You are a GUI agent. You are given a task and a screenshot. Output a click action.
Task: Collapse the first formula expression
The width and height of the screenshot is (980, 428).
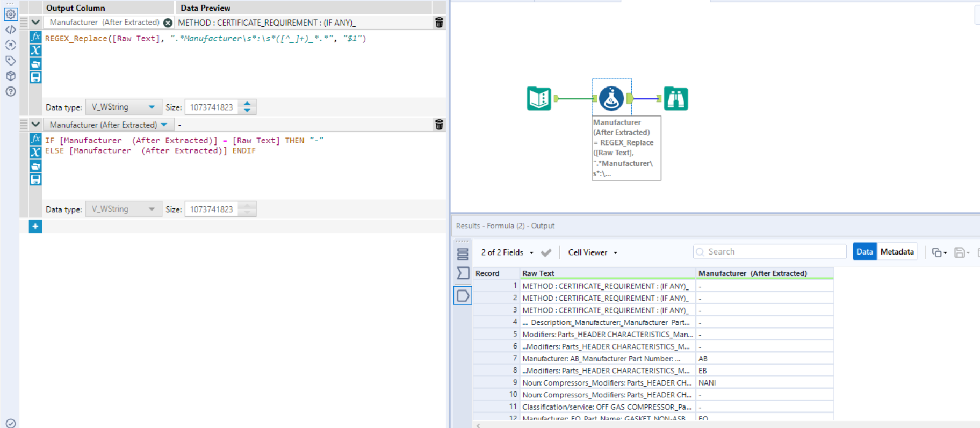coord(35,23)
